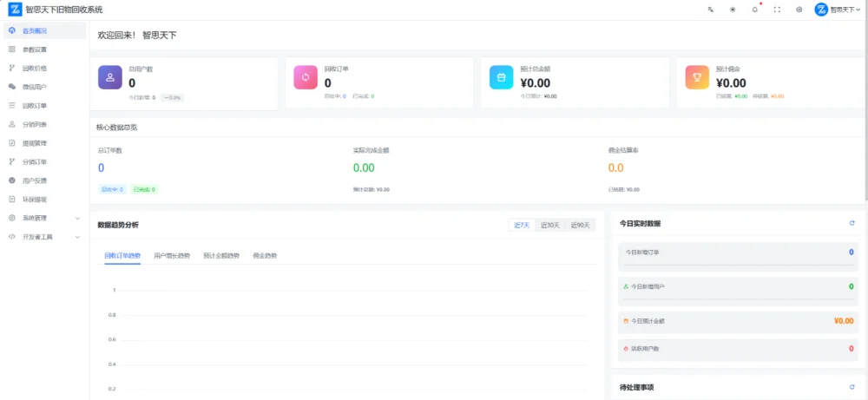Toggle the light/dark theme icon
868x400 pixels.
tap(733, 10)
